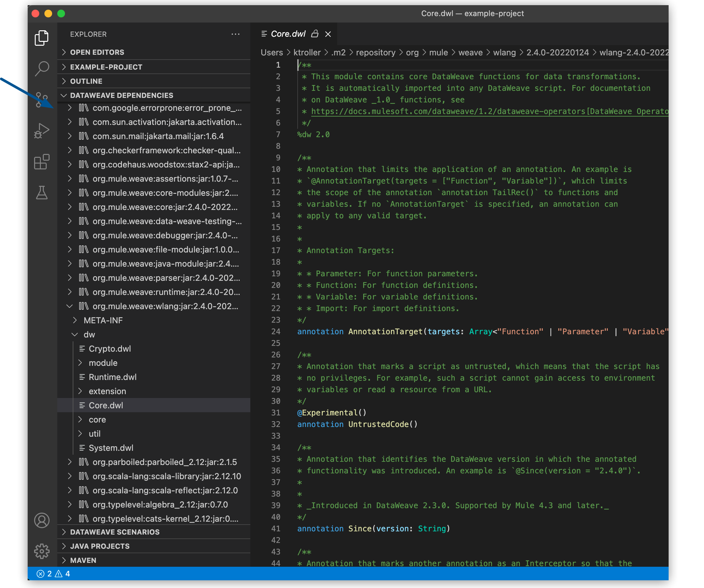Switch to the Core.dwl editor tab
The height and width of the screenshot is (588, 704).
[x=288, y=33]
